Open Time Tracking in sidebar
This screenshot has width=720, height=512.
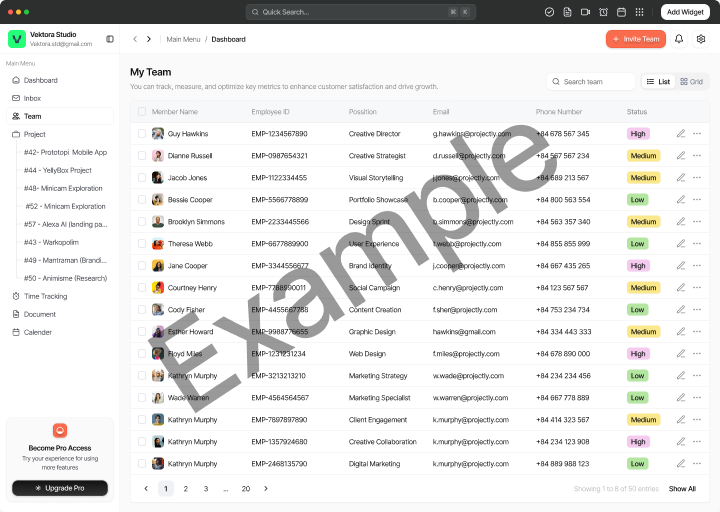pos(60,296)
